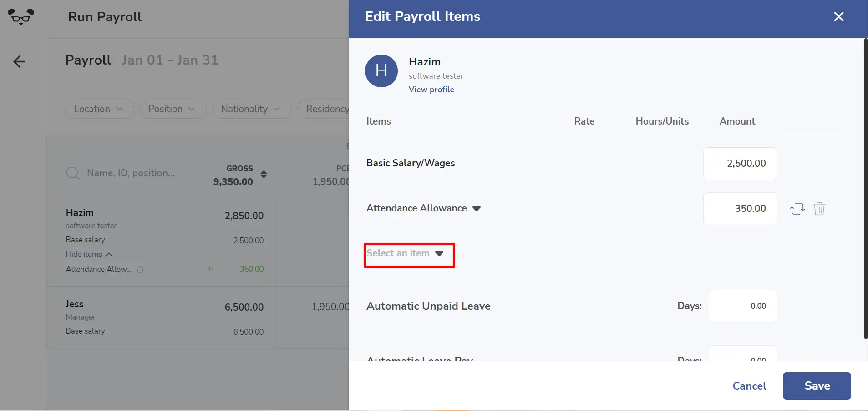Go back using the left arrow
Screen dimensions: 868x411
(x=19, y=61)
